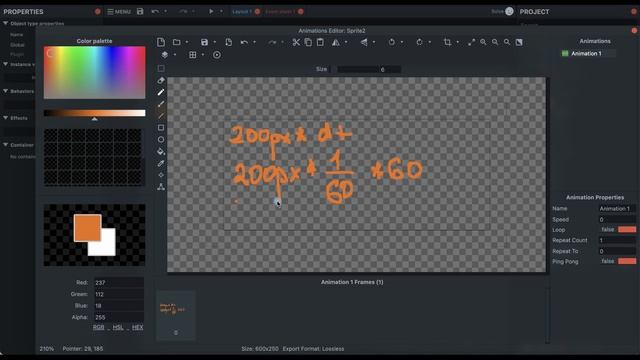640x360 pixels.
Task: Pick a hue in the color palette gradient
Action: pos(94,72)
